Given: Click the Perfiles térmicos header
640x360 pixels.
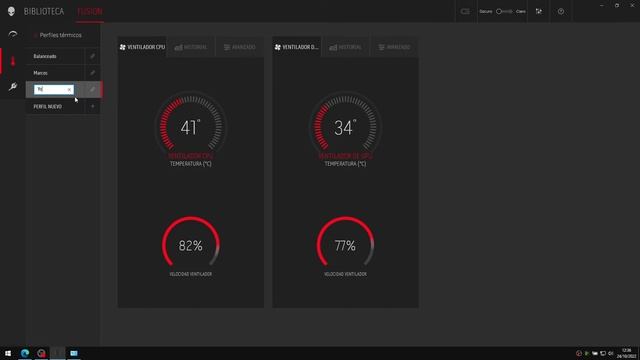Looking at the screenshot, I should pyautogui.click(x=60, y=35).
